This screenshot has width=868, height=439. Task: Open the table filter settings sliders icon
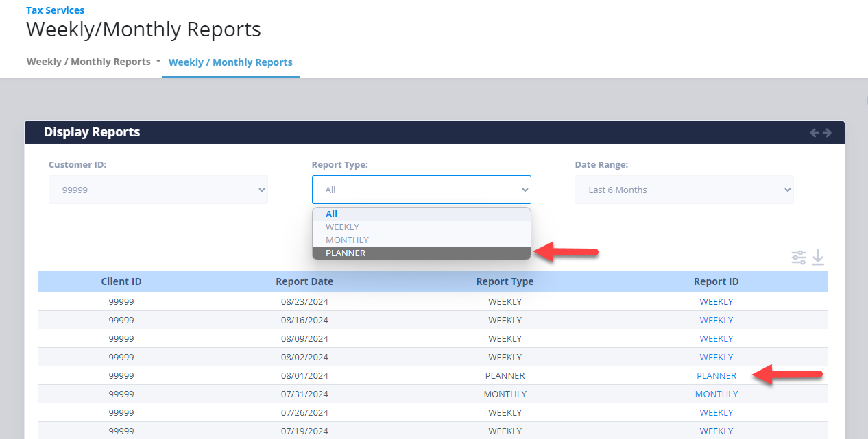[x=799, y=258]
